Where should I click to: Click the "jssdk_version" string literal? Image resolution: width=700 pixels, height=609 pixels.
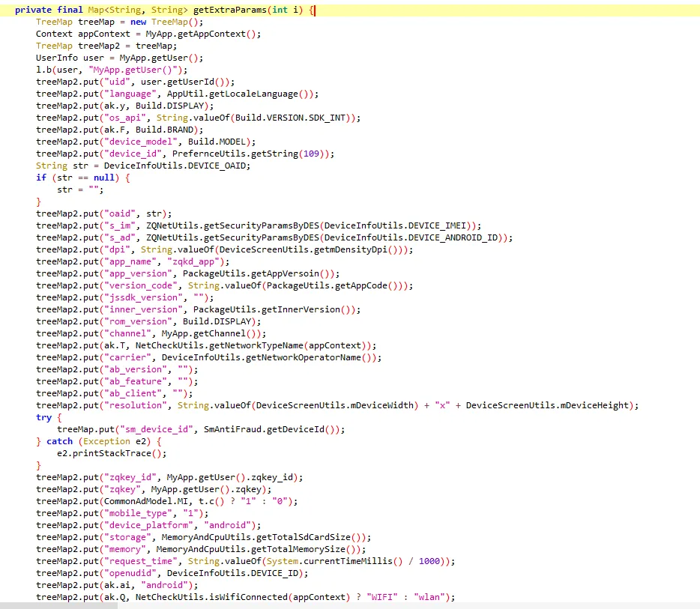coord(143,297)
